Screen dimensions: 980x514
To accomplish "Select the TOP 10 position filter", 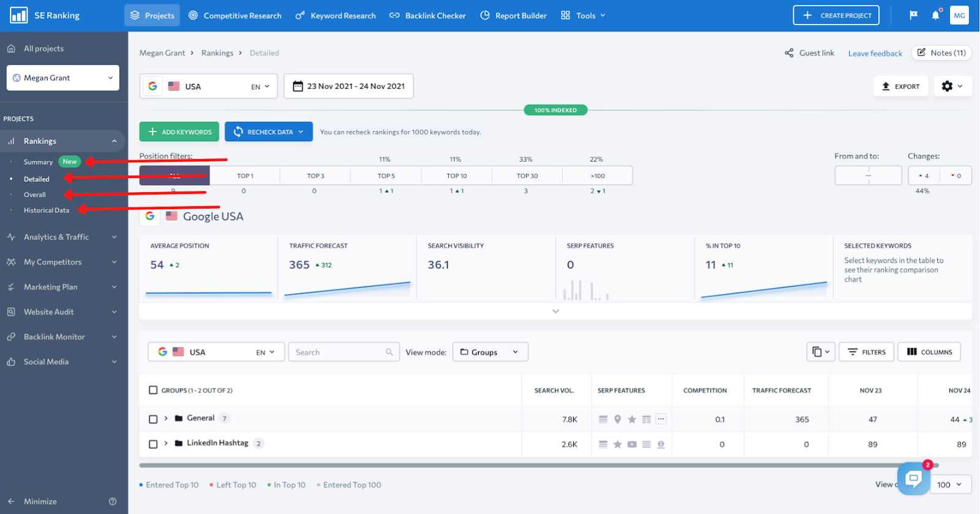I will 456,176.
